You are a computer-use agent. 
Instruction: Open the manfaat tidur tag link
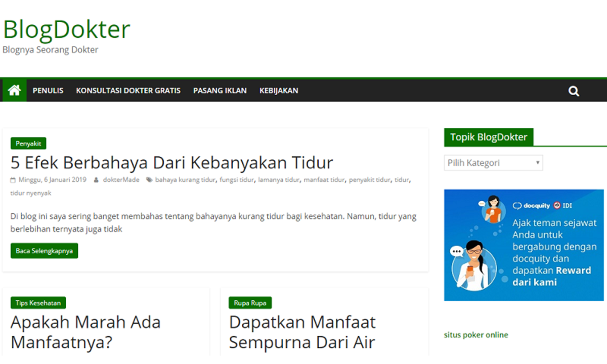[324, 179]
